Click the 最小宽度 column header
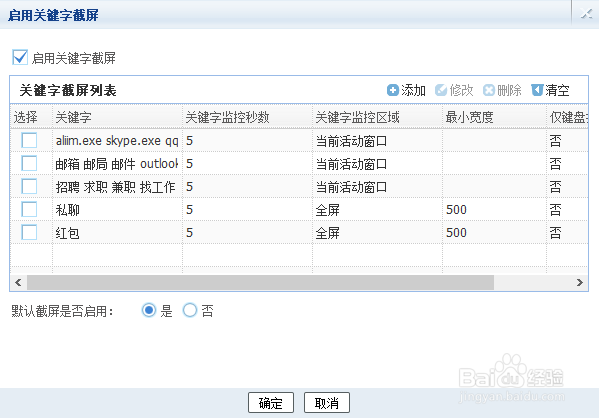This screenshot has height=418, width=599. pos(494,117)
